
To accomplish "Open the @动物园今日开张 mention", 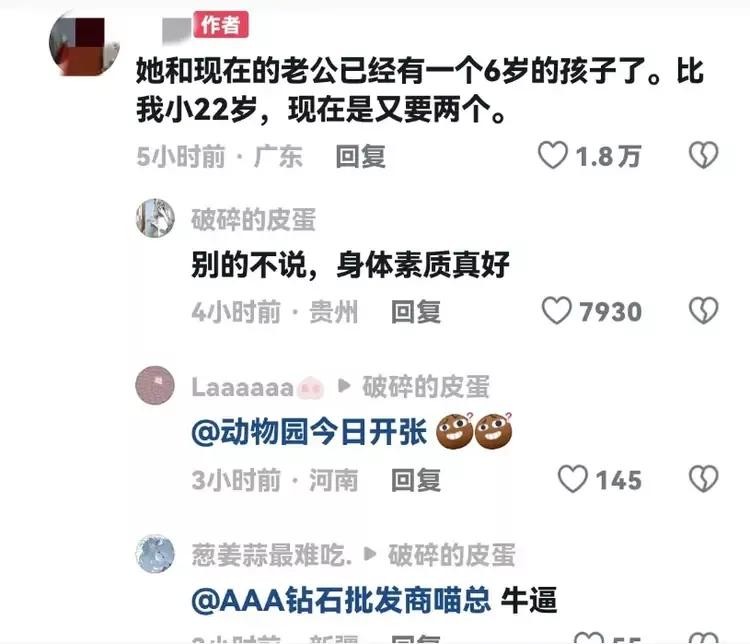I will pyautogui.click(x=309, y=432).
